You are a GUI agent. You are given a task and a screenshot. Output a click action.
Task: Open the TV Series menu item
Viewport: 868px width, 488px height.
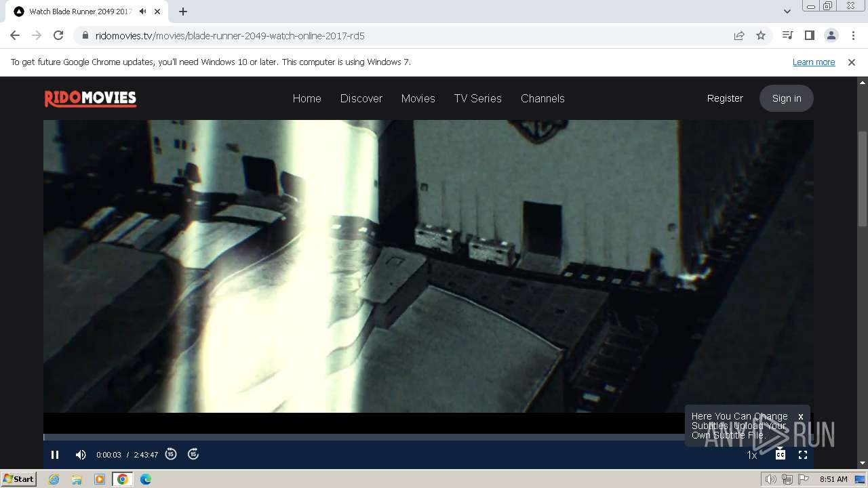(478, 98)
